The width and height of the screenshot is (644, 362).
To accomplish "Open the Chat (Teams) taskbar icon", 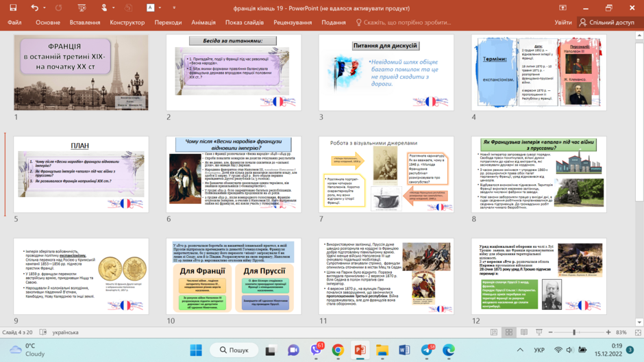I will coord(293,350).
